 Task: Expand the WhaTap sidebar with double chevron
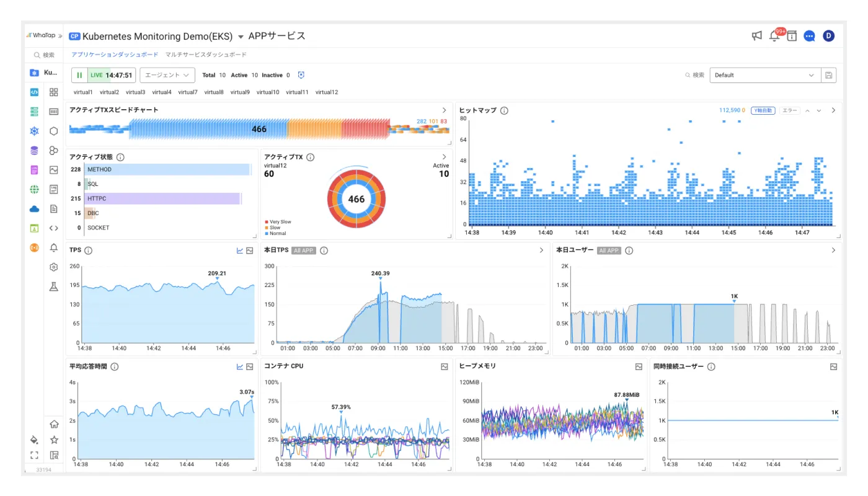[60, 35]
